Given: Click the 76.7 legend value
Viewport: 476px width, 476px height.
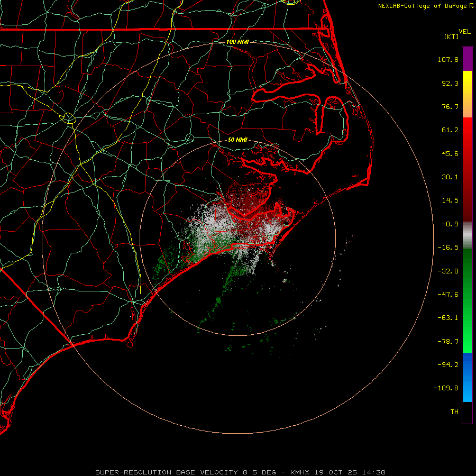Looking at the screenshot, I should click(x=450, y=106).
